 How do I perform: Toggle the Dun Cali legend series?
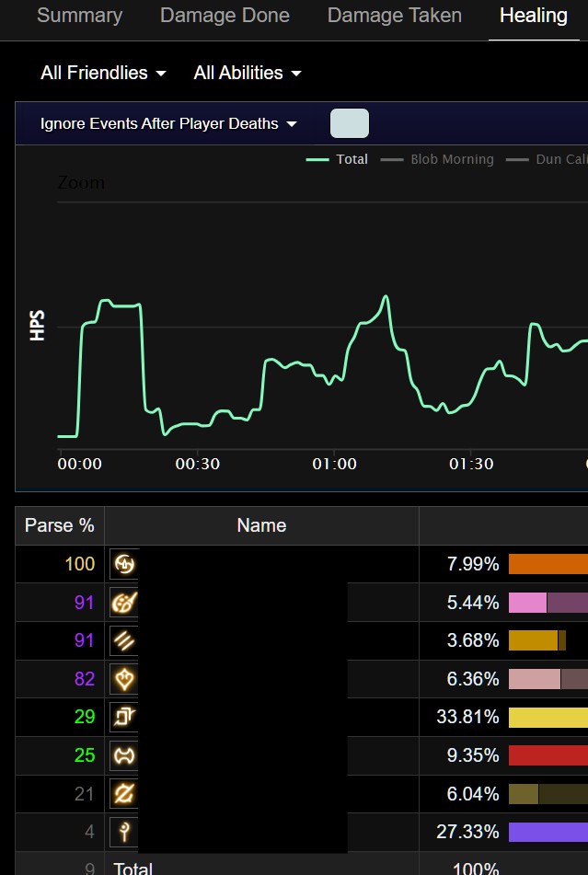(547, 159)
